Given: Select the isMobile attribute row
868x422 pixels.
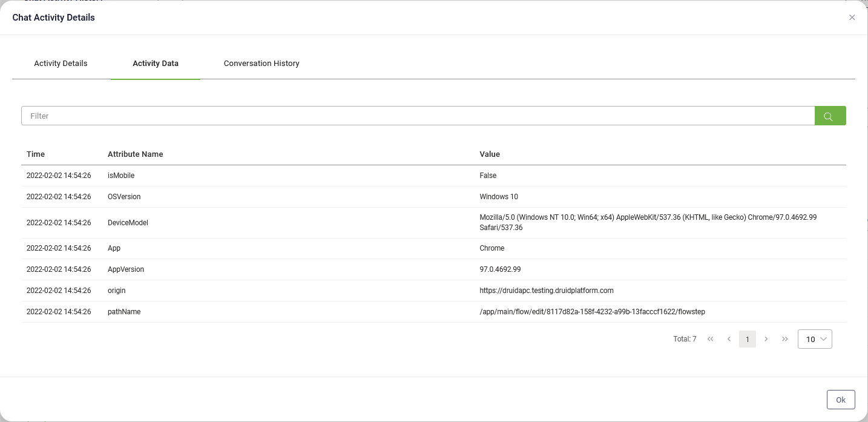Looking at the screenshot, I should click(121, 176).
